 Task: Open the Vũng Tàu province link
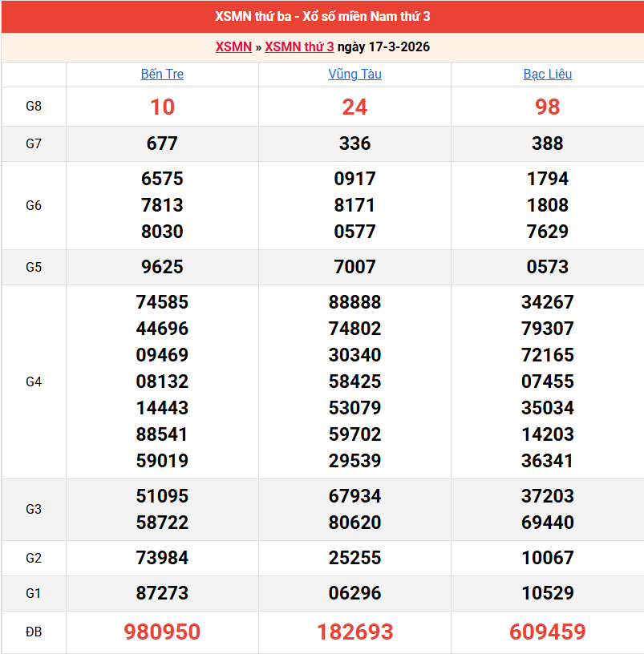354,74
